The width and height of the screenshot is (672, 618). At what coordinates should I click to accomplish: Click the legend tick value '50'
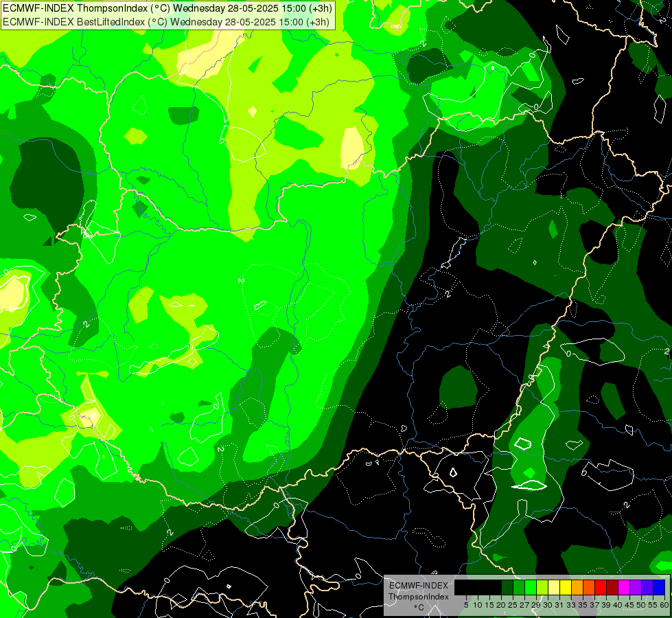642,605
